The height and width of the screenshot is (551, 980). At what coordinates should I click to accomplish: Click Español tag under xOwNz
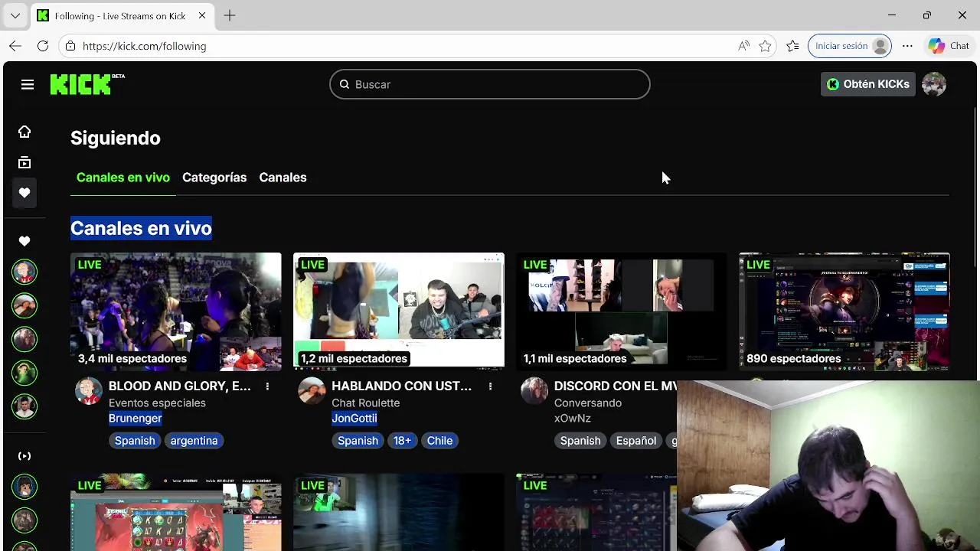pos(636,441)
